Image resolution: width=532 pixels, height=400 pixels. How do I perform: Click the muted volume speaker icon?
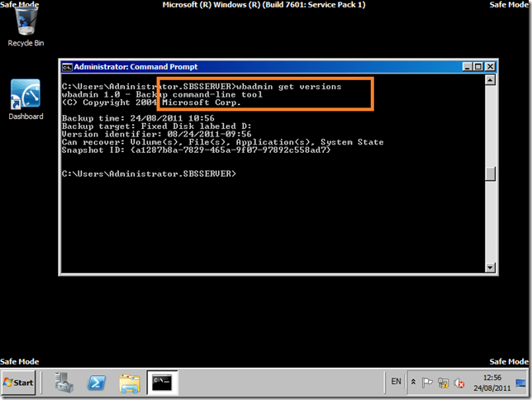point(458,383)
